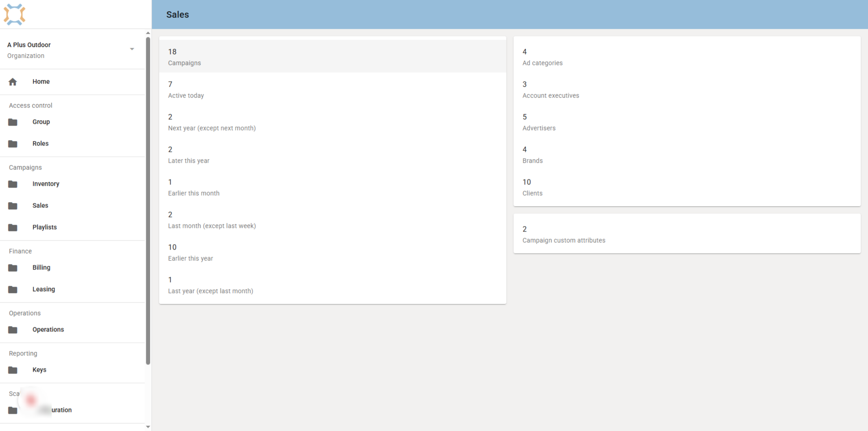Open the 5 Advertisers entry
868x431 pixels.
coord(687,121)
